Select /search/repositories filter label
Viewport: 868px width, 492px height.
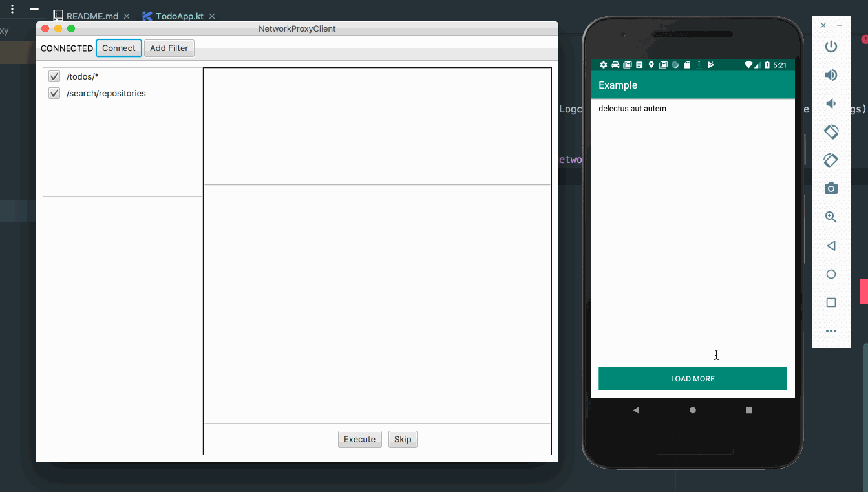pyautogui.click(x=106, y=93)
